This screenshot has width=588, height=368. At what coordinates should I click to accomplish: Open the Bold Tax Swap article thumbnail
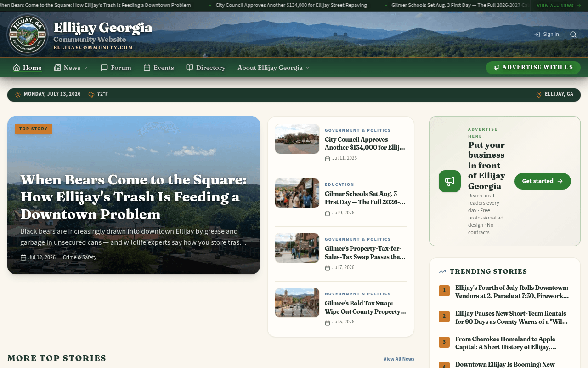pyautogui.click(x=297, y=303)
